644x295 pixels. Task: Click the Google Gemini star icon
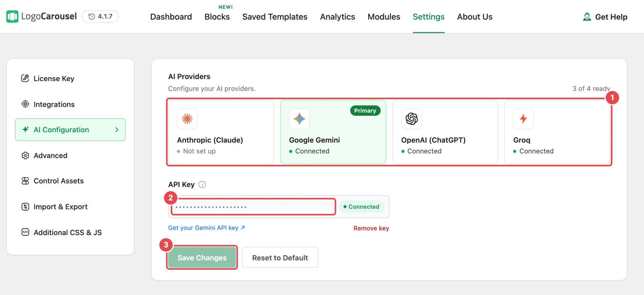299,119
